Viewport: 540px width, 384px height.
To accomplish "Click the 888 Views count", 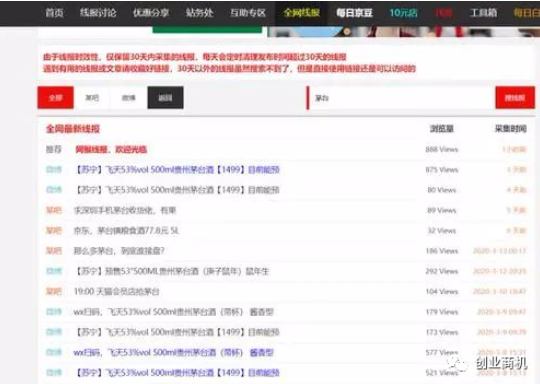I will [442, 149].
